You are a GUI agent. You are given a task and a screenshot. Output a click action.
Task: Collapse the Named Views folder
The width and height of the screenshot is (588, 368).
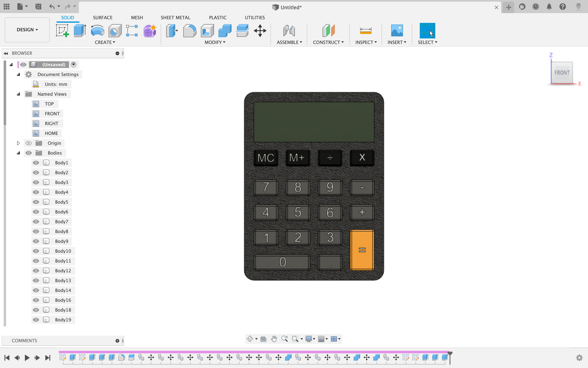click(18, 94)
